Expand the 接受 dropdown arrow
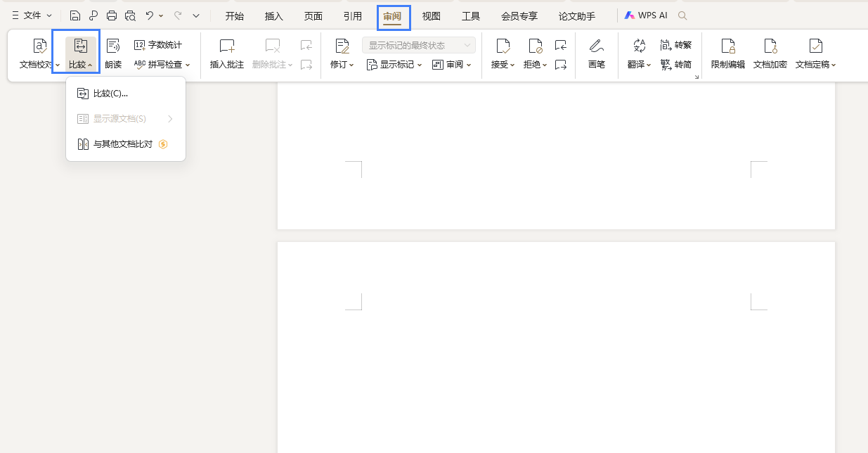868x453 pixels. pyautogui.click(x=512, y=65)
